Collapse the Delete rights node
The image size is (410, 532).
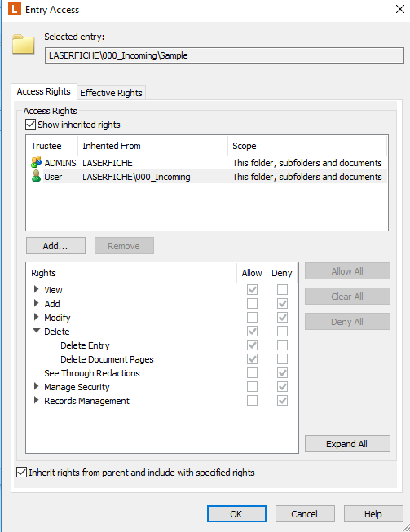[36, 331]
